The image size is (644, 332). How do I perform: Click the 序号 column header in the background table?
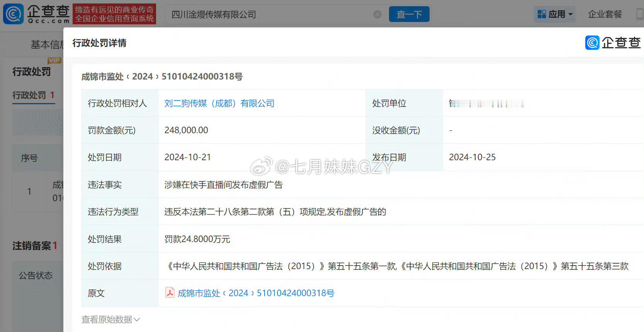tap(29, 158)
